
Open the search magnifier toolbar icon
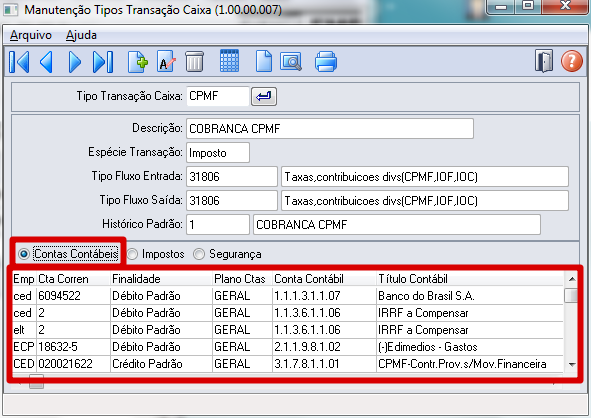coord(291,62)
